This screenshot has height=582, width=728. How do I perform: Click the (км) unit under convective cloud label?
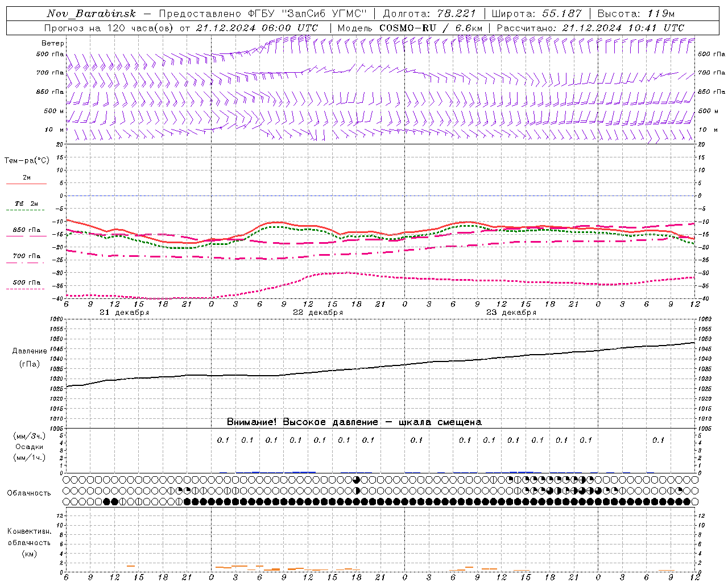[30, 554]
